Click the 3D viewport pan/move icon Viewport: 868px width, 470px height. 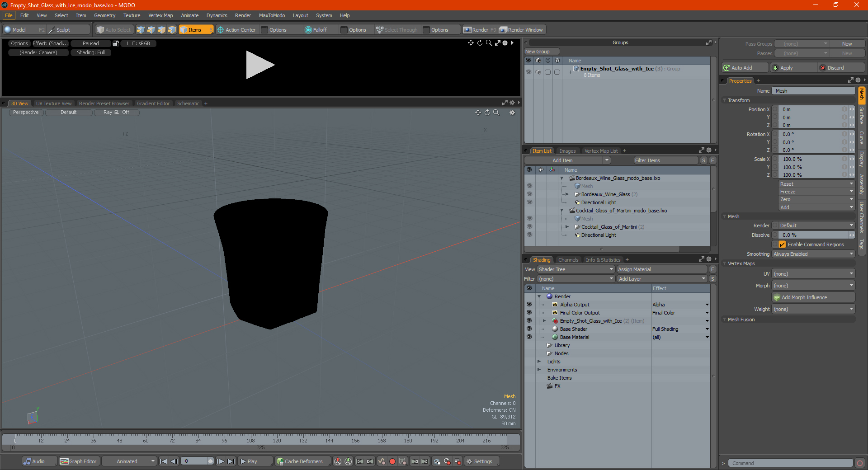[x=478, y=113]
